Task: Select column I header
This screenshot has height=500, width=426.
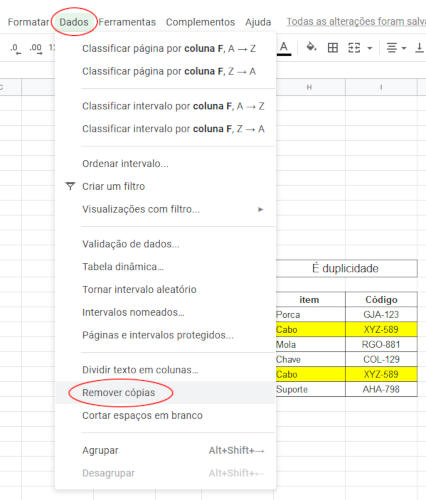Action: (381, 87)
